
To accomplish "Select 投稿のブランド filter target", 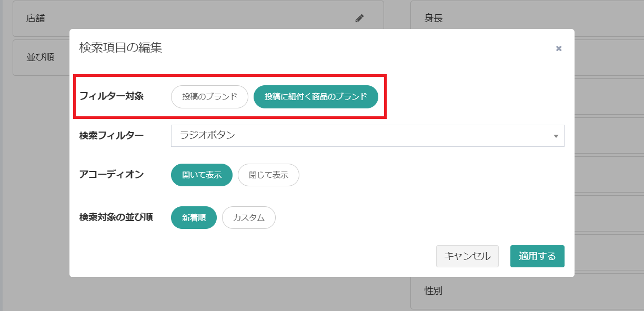I will [209, 97].
